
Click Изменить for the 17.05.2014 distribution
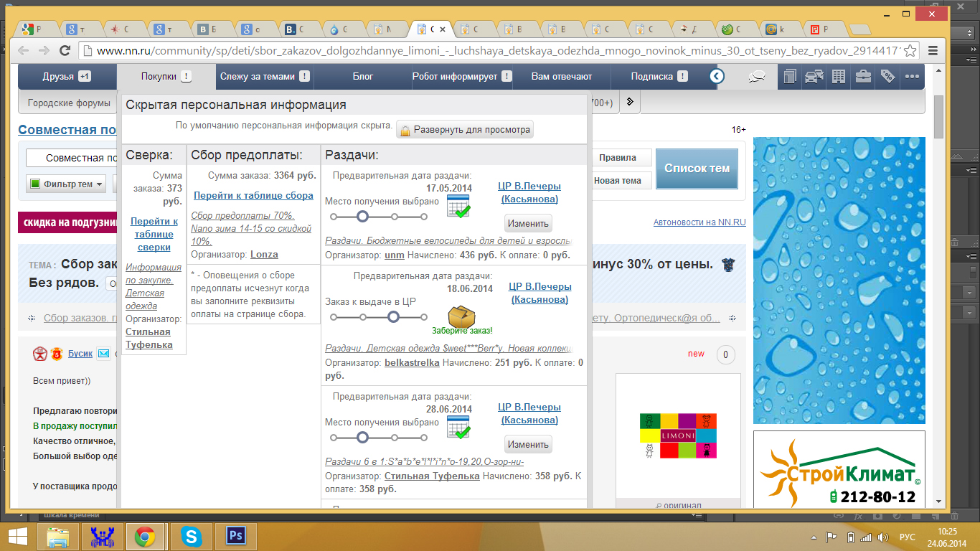(x=528, y=223)
